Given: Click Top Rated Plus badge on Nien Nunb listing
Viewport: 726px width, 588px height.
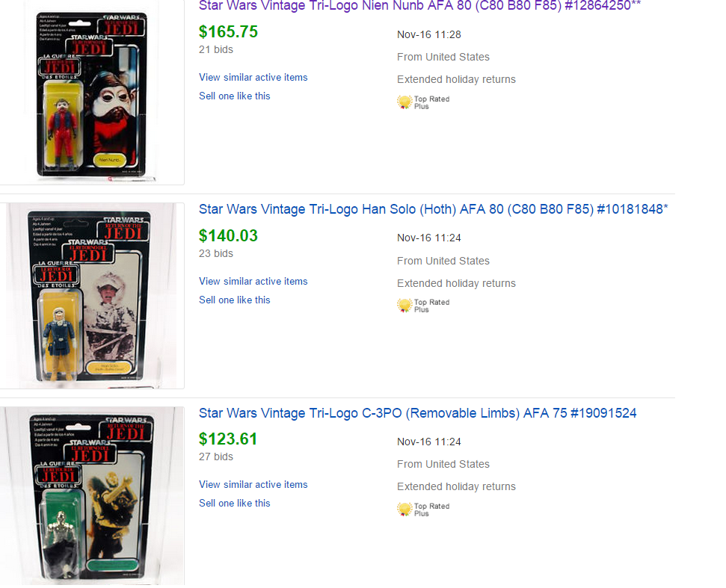Looking at the screenshot, I should [x=422, y=102].
